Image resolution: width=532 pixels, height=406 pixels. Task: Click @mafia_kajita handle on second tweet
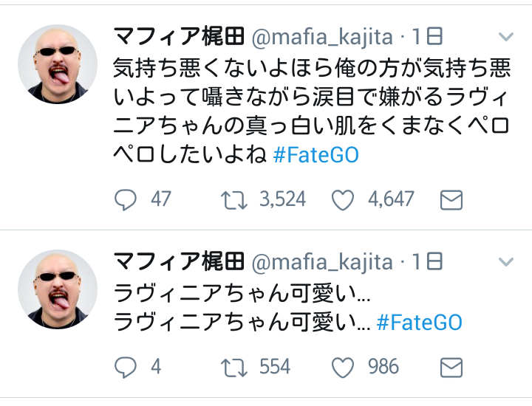click(322, 261)
